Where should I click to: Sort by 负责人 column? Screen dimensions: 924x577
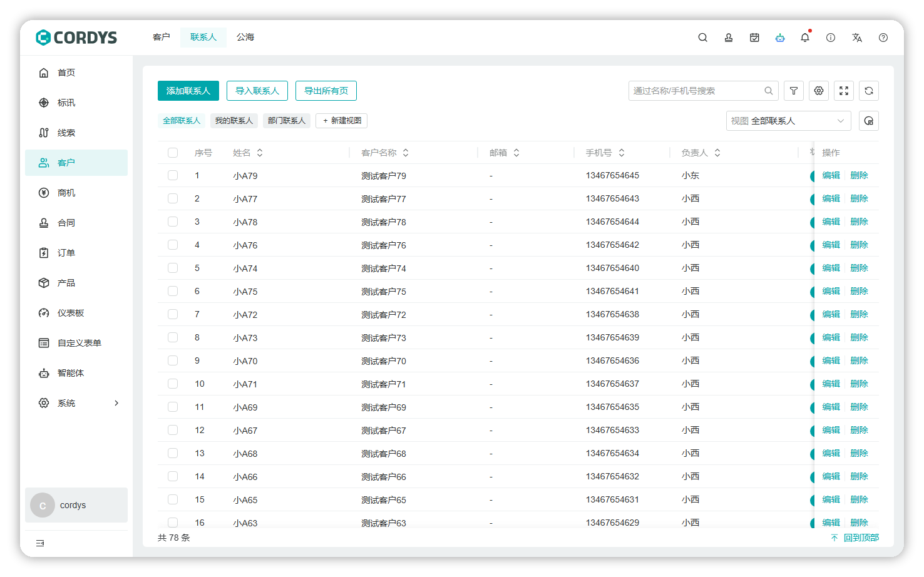click(717, 153)
